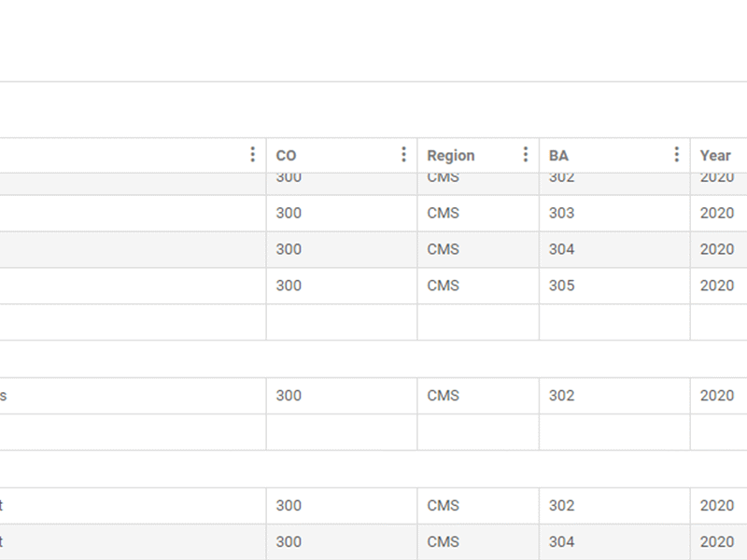The width and height of the screenshot is (747, 560).
Task: Select the wide first-column cell in BA 305 row
Action: coord(133,286)
